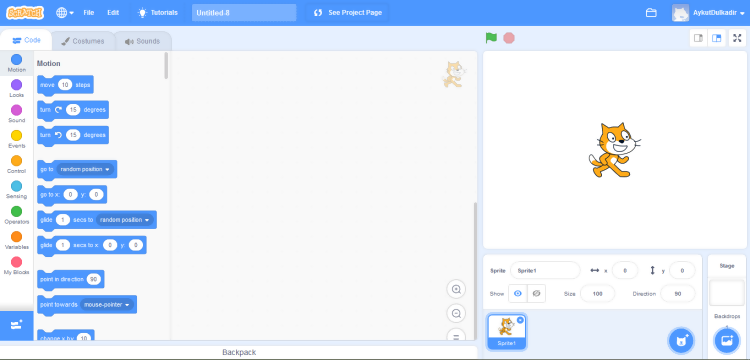Select the Stage backdrop thumbnail
Image resolution: width=750 pixels, height=360 pixels.
point(727,293)
